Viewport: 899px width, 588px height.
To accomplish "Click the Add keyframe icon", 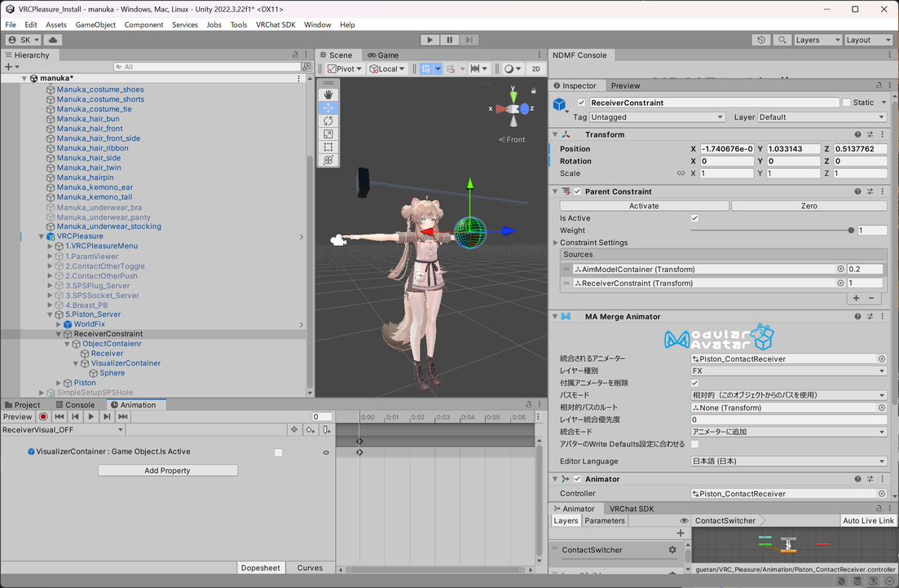I will [311, 430].
